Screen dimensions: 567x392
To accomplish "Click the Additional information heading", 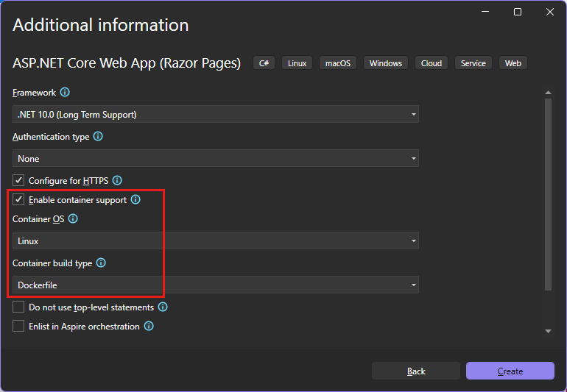I will [101, 25].
